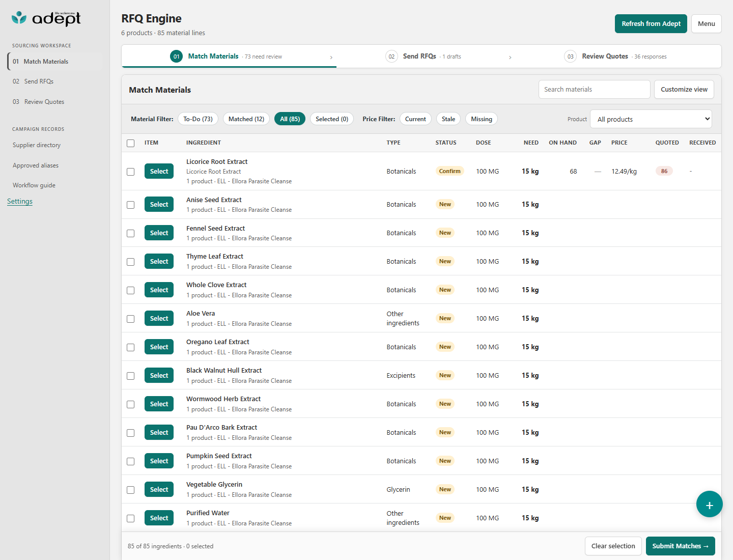Check the Anise Seed Extract row checkbox
The width and height of the screenshot is (733, 560).
[x=131, y=205]
